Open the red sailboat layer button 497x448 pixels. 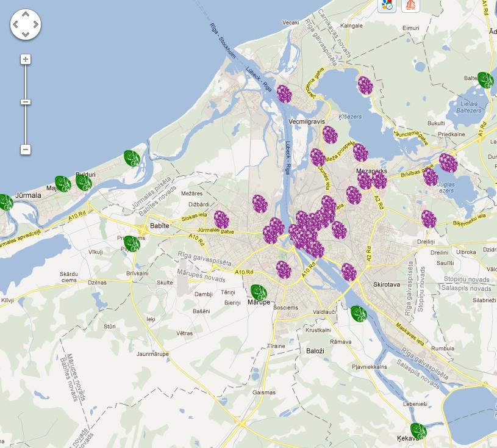click(x=410, y=5)
